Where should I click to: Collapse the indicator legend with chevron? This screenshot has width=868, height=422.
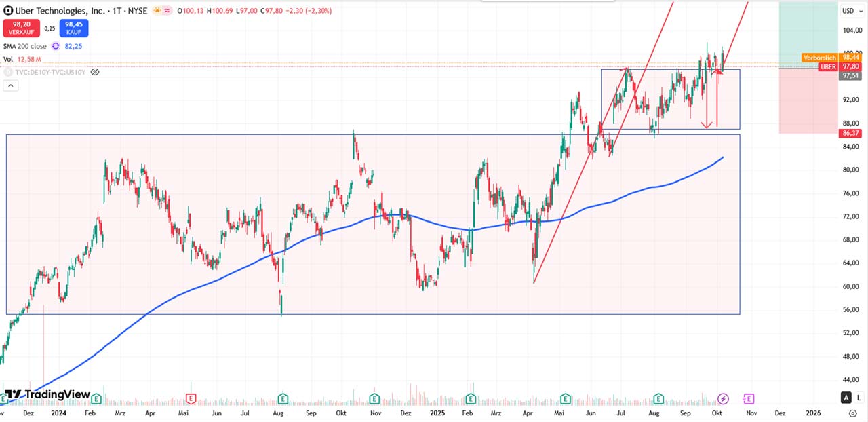[x=10, y=85]
